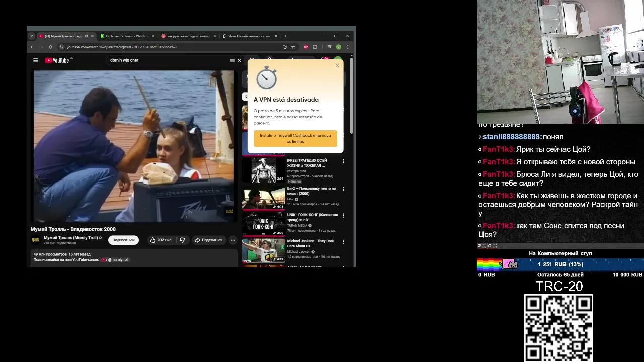Open the Мумий Тролль (Mumiy Troll) channel name

point(71,238)
